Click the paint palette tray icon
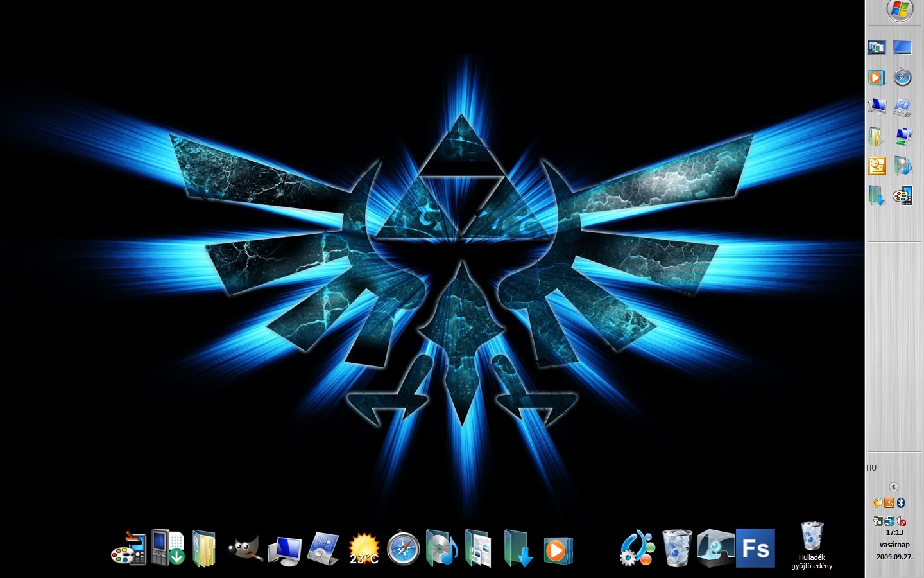This screenshot has height=578, width=924. 877,503
